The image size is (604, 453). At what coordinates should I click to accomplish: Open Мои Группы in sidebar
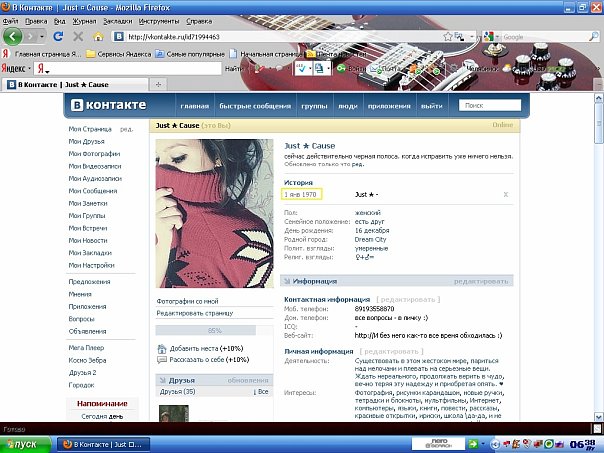click(87, 215)
